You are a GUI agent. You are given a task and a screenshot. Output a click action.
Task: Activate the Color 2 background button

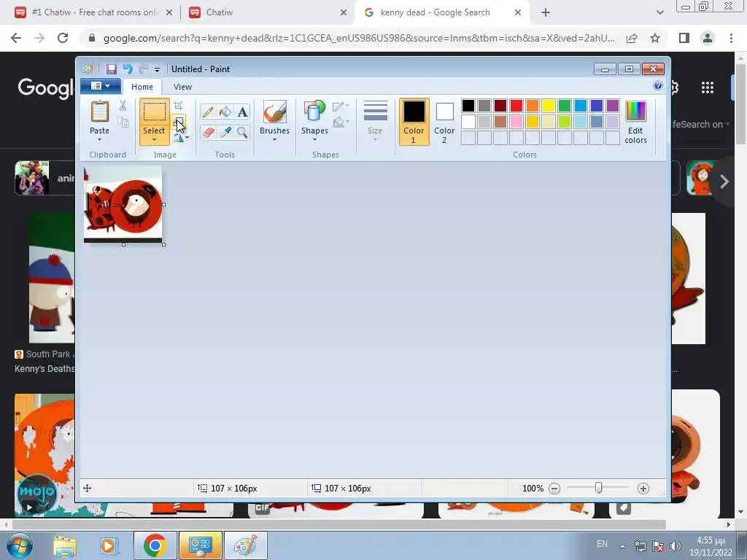click(x=444, y=122)
